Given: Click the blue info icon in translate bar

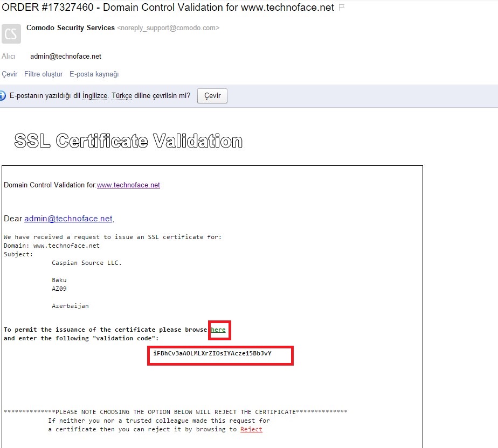Looking at the screenshot, I should click(2, 95).
